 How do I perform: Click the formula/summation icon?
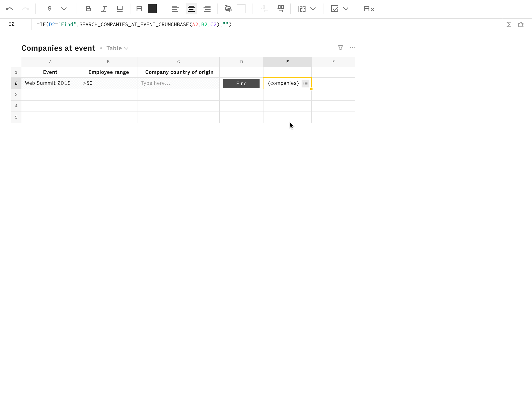(x=508, y=24)
